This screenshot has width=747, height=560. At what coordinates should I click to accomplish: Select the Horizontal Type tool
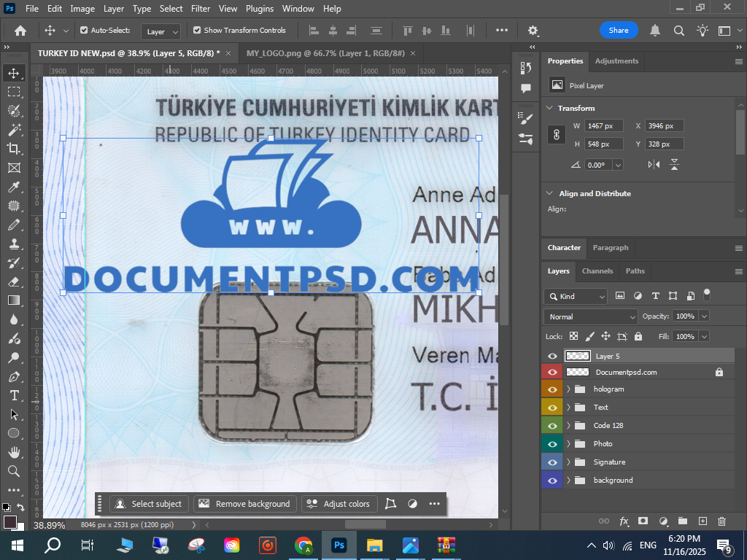coord(14,395)
